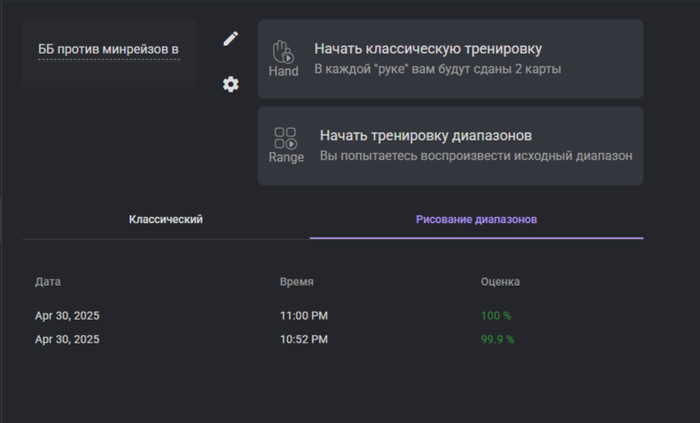Open the gear settings icon

click(x=231, y=84)
